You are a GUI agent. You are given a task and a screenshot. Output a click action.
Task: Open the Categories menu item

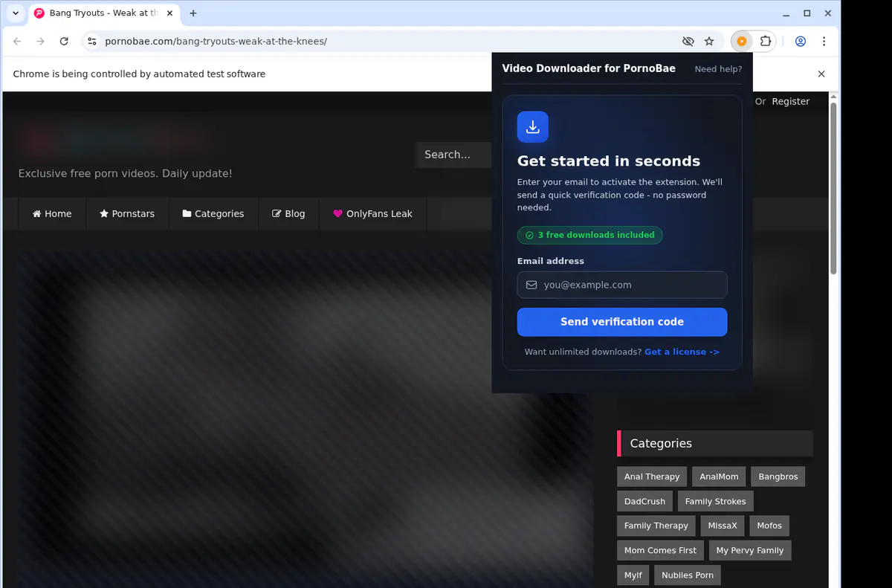(213, 213)
